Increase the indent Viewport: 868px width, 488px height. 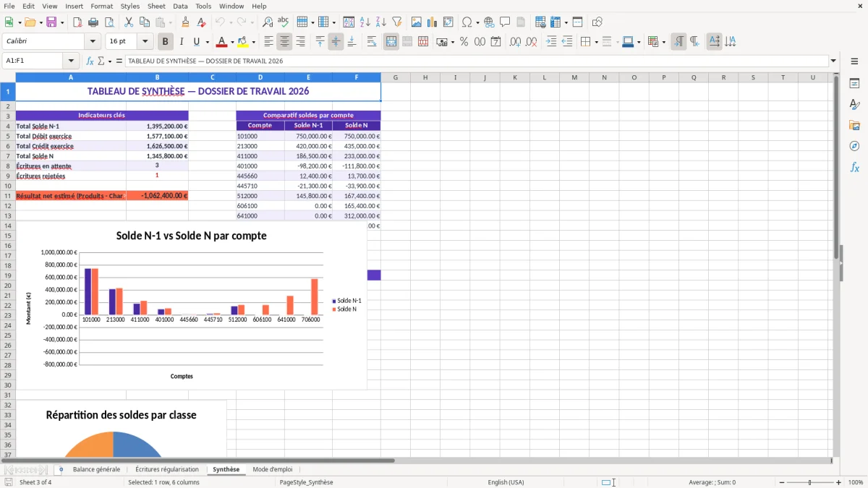551,42
